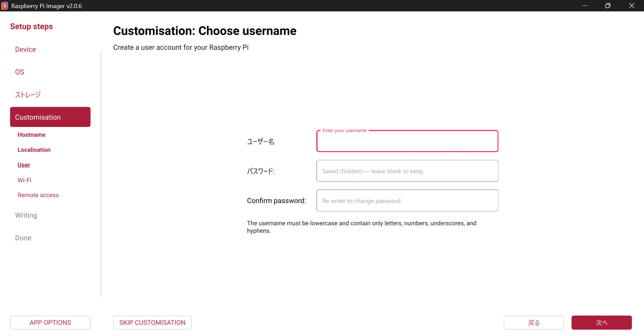The height and width of the screenshot is (336, 644).
Task: Click the 'Setup steps' heading
Action: click(x=32, y=26)
